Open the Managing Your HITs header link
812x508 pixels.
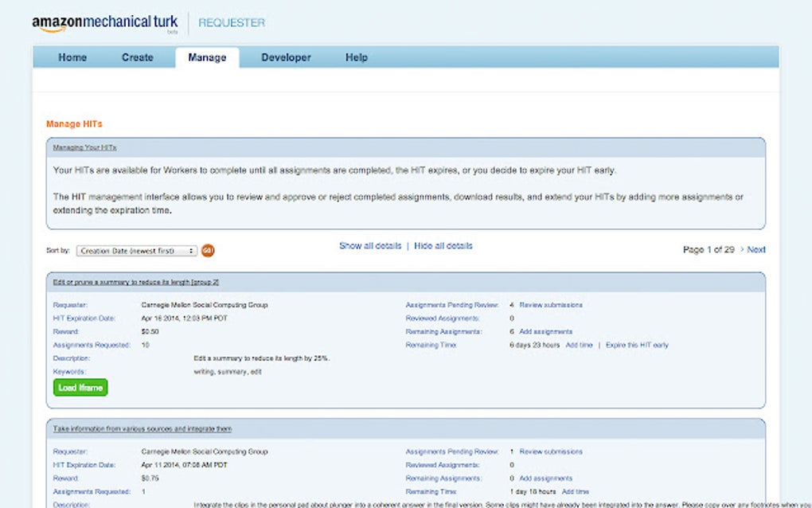84,147
